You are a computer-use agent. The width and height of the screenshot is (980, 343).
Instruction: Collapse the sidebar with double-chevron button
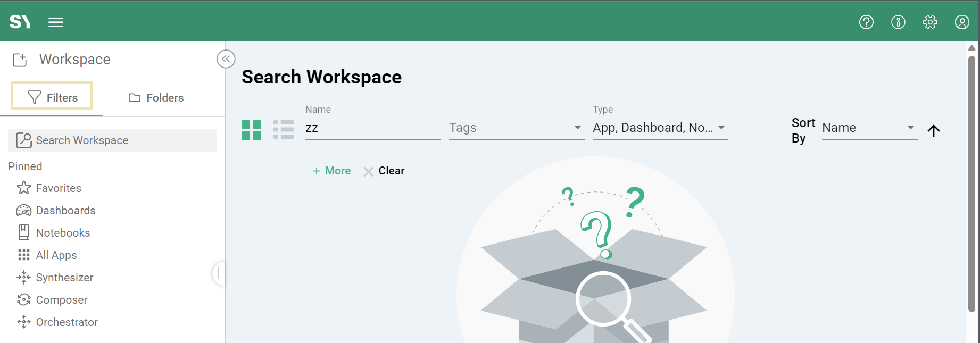[226, 59]
